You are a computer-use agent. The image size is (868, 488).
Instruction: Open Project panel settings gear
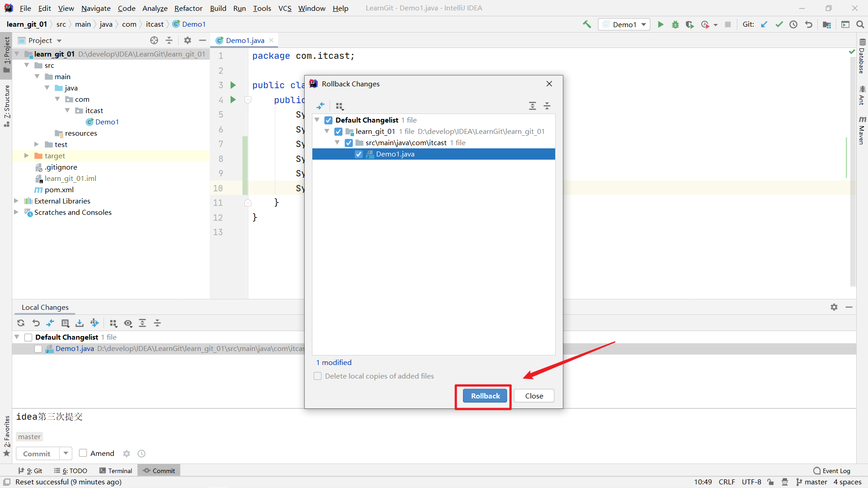tap(188, 40)
